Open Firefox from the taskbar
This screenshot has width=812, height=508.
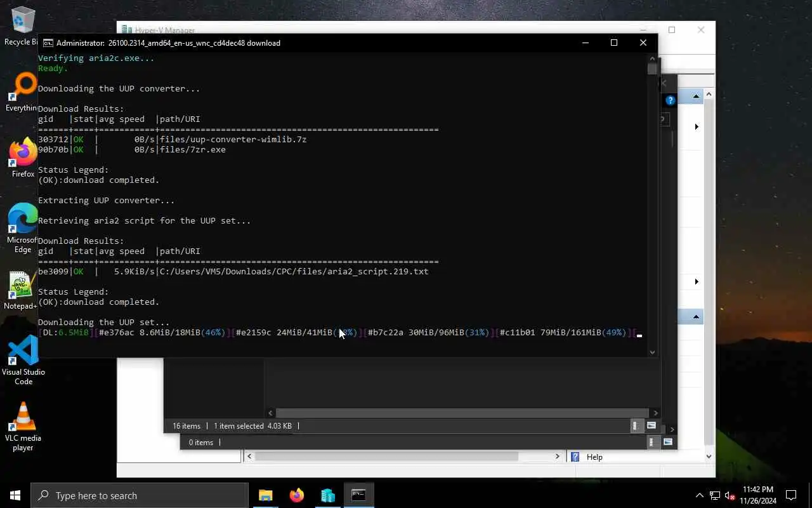(296, 495)
